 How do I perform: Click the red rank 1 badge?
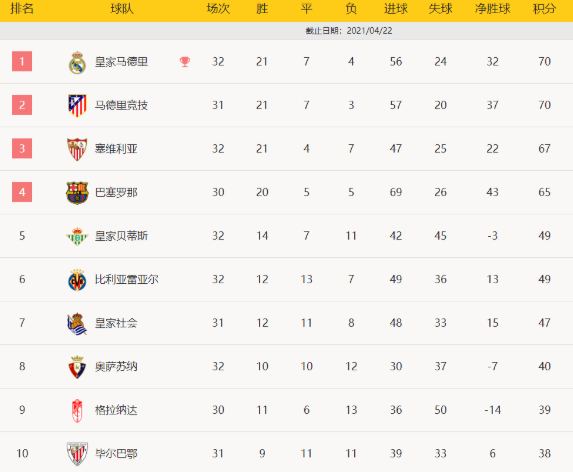(22, 61)
